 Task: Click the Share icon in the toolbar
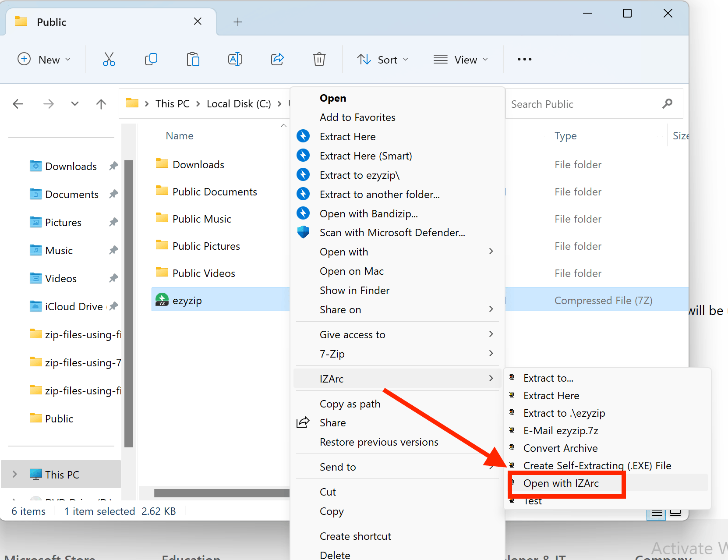(277, 59)
